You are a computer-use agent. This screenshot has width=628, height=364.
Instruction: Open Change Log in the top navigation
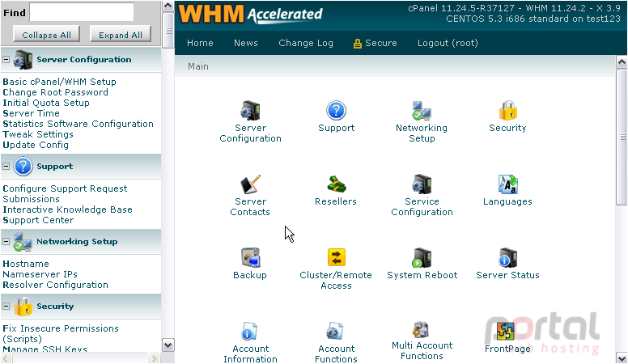tap(306, 43)
